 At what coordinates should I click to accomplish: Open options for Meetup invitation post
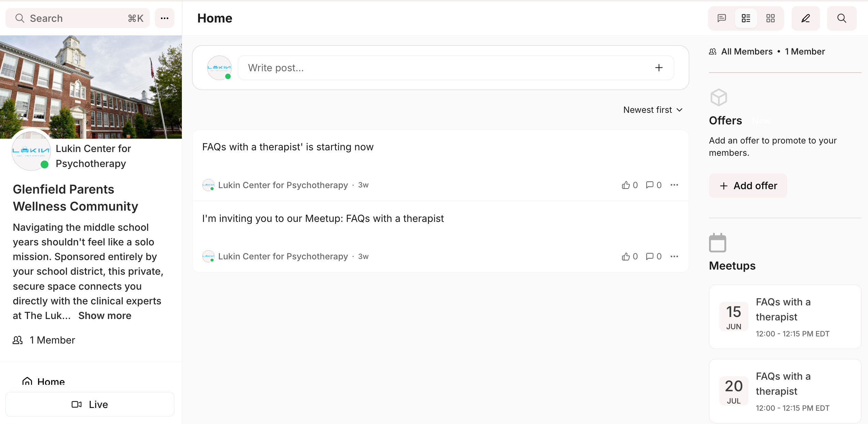tap(674, 256)
